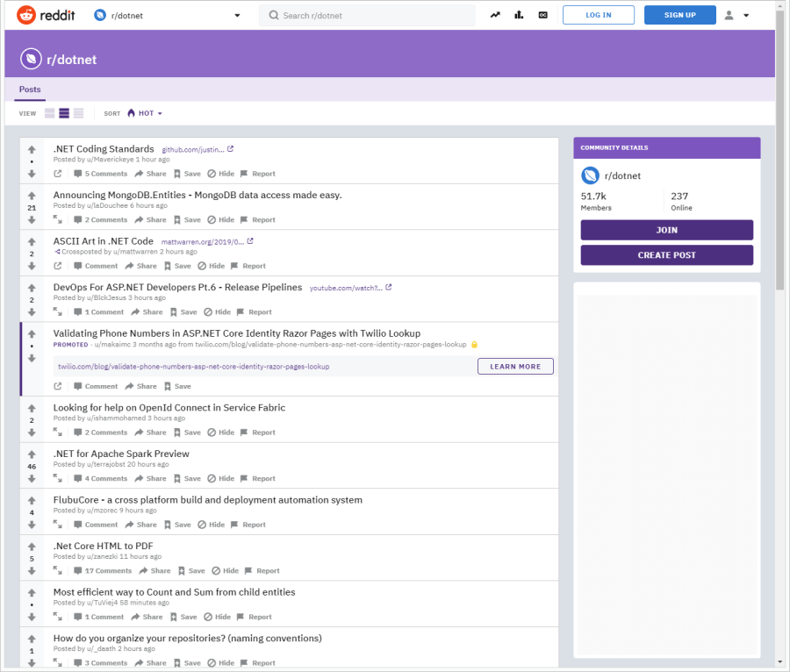This screenshot has height=672, width=790.
Task: Expand the .Net Core HTML to PDF post preview
Action: click(58, 570)
